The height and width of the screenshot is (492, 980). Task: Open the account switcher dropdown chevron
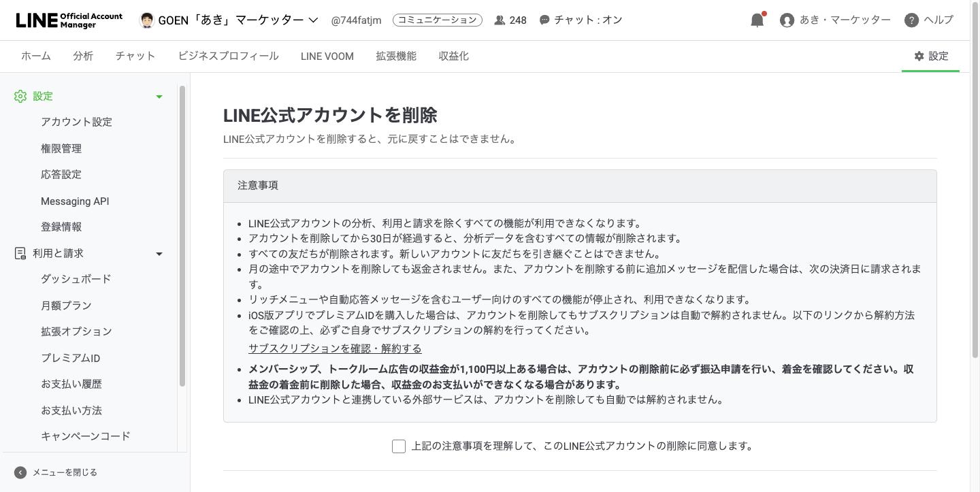pos(313,20)
